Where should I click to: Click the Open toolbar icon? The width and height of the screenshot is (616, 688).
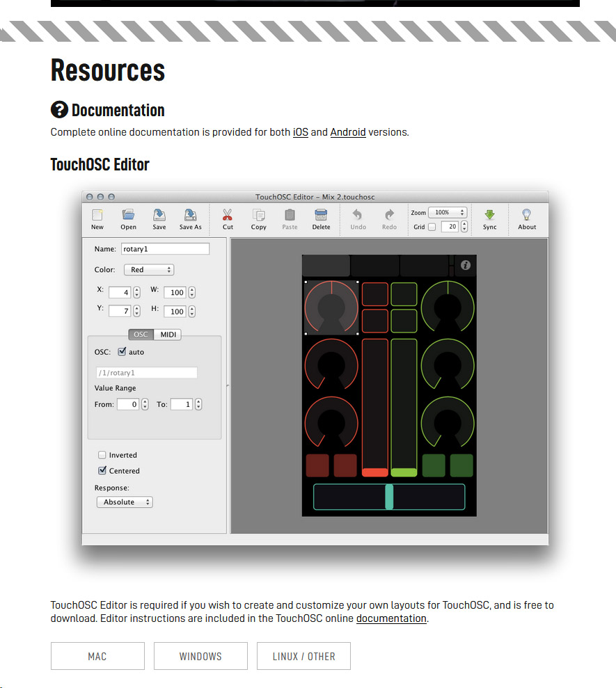[x=128, y=215]
